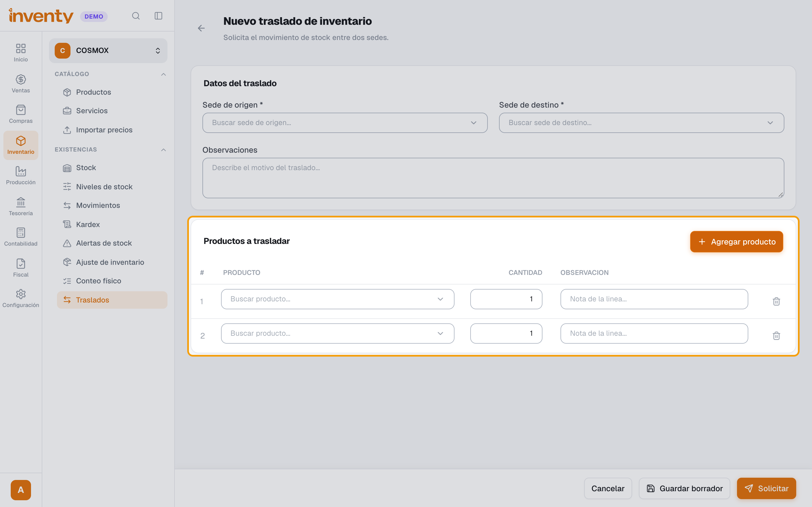Delete product line 1 with trash icon
Viewport: 812px width, 507px height.
click(776, 301)
